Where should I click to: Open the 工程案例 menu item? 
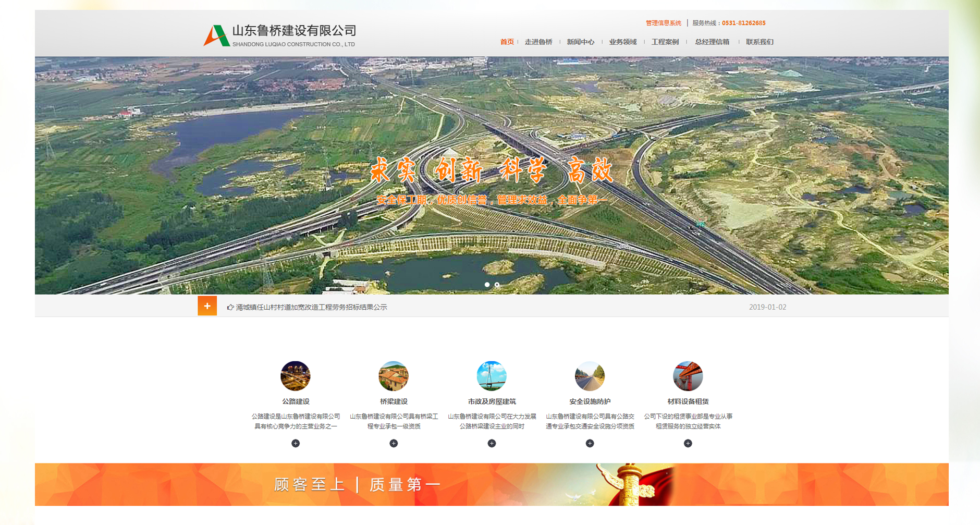[666, 41]
